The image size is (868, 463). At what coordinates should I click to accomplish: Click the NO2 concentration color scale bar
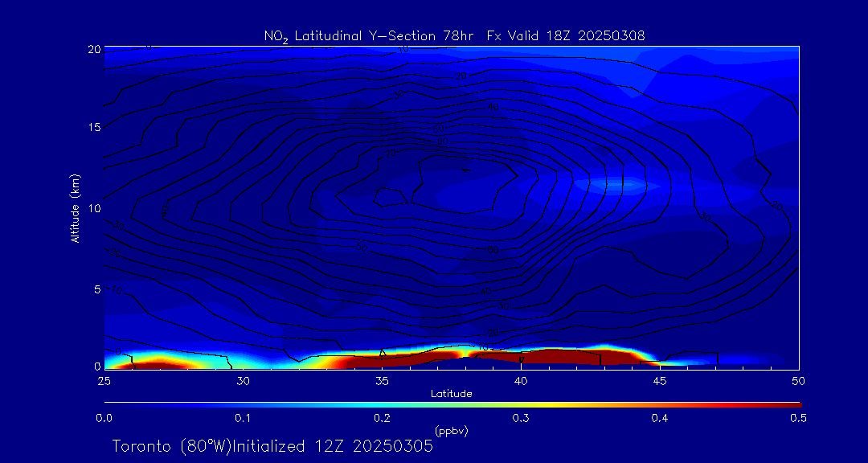452,405
